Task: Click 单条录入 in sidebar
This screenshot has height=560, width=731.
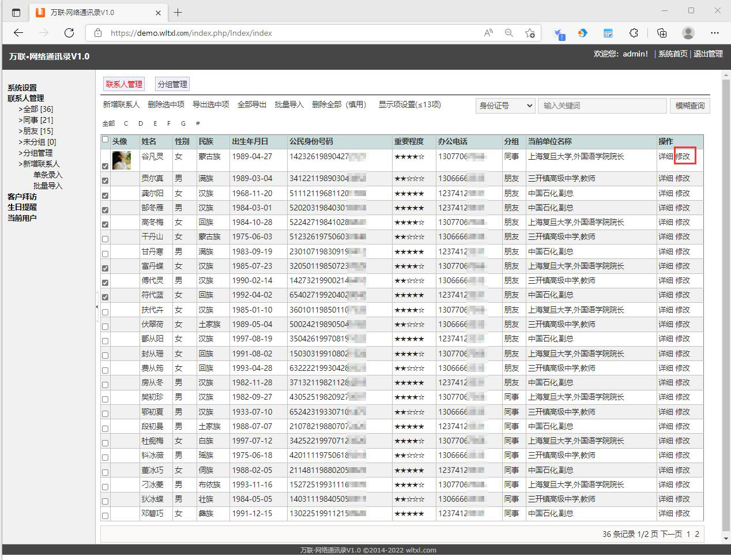Action: (x=48, y=175)
